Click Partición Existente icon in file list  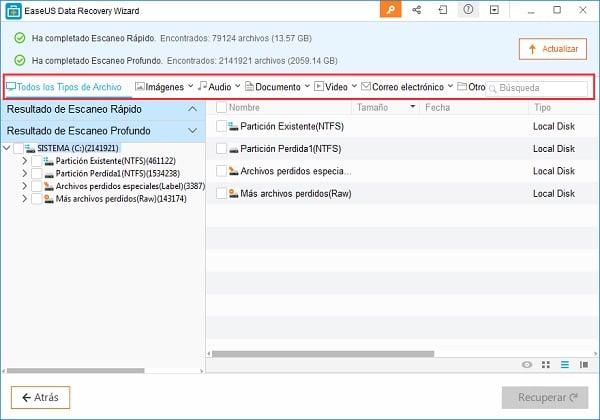(233, 126)
